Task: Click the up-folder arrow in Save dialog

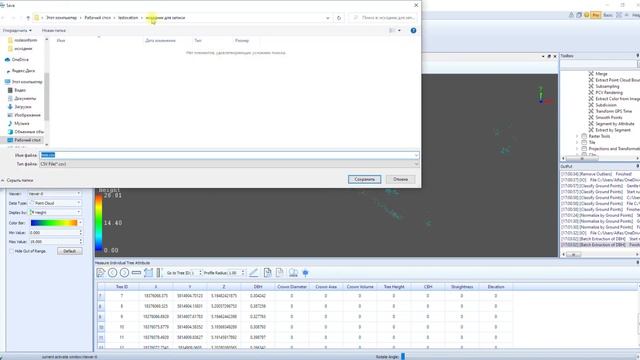Action: pos(28,18)
